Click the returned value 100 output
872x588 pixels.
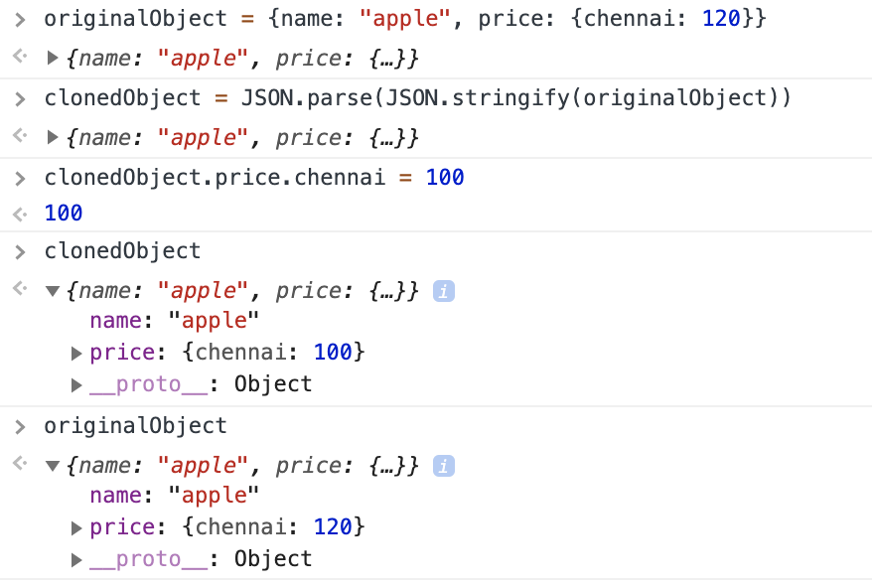click(x=64, y=214)
